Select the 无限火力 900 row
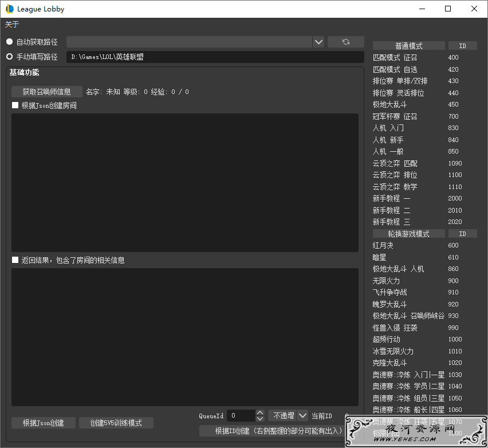 tap(425, 281)
